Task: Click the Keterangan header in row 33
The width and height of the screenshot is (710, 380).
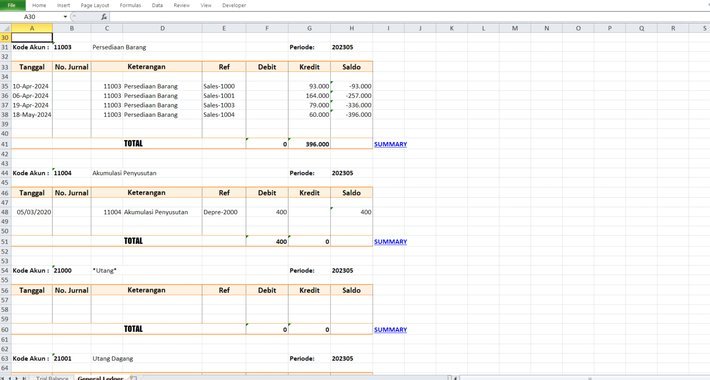Action: coord(146,67)
